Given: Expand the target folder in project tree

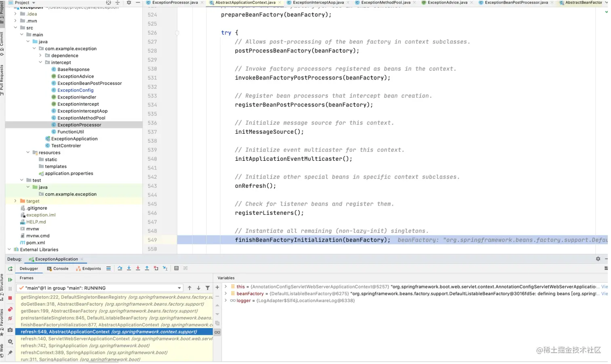Looking at the screenshot, I should 15,201.
